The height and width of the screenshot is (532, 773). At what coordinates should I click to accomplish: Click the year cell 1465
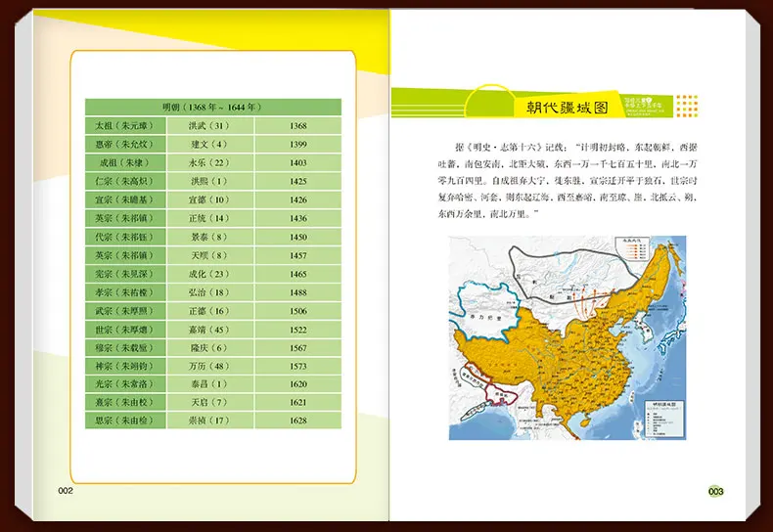tap(297, 274)
